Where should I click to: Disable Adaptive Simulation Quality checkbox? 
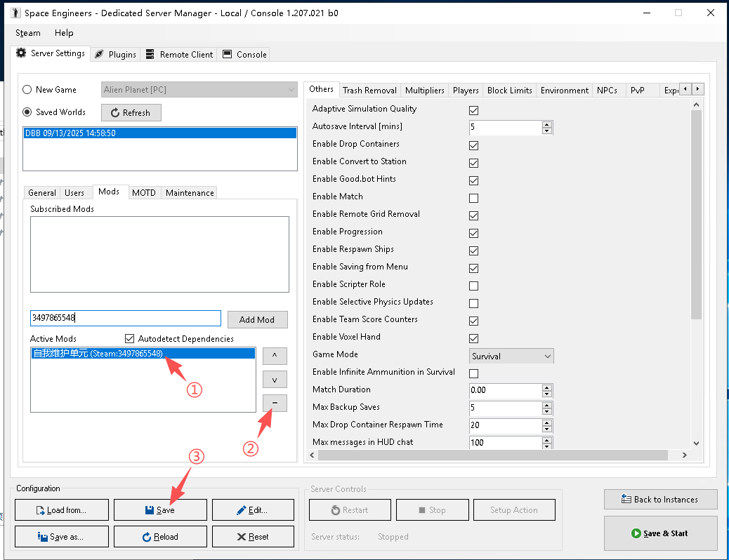[473, 110]
